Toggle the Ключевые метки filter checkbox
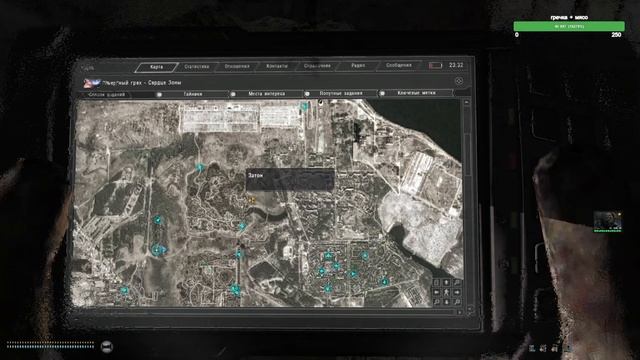Viewport: 640px width, 360px height. point(382,93)
